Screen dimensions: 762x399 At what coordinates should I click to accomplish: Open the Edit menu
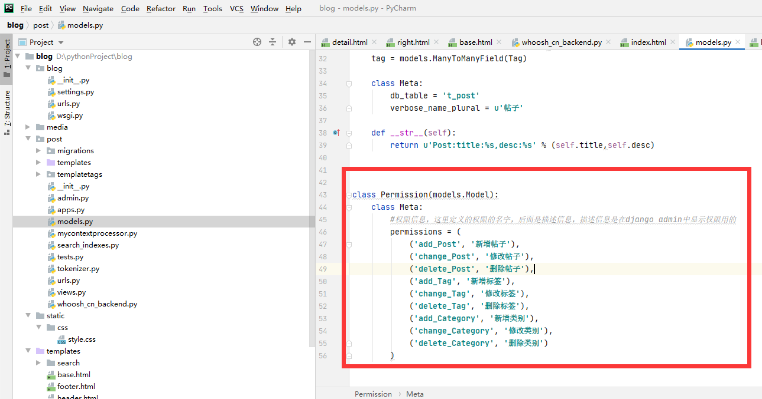pos(45,8)
